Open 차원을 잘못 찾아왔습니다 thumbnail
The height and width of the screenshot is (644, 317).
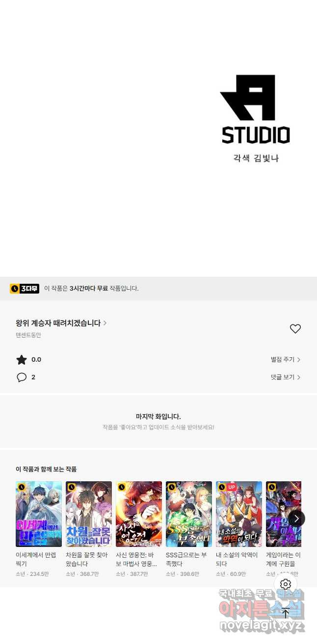coord(89,514)
